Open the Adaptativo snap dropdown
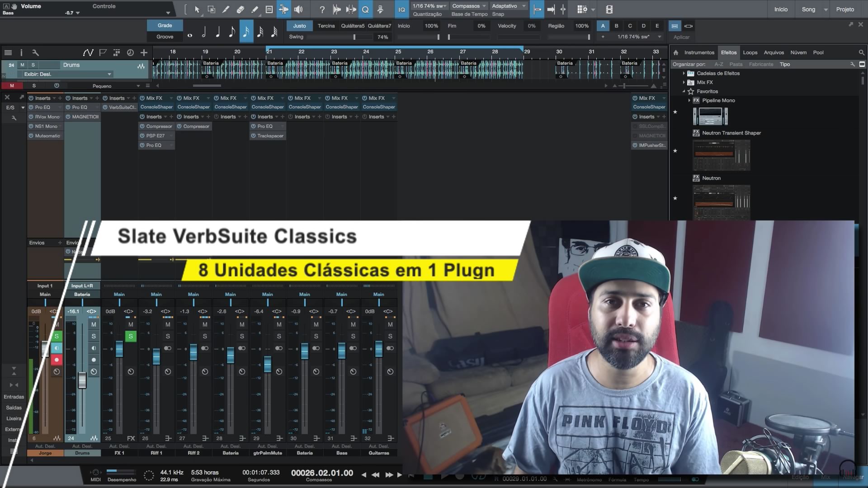 point(509,6)
